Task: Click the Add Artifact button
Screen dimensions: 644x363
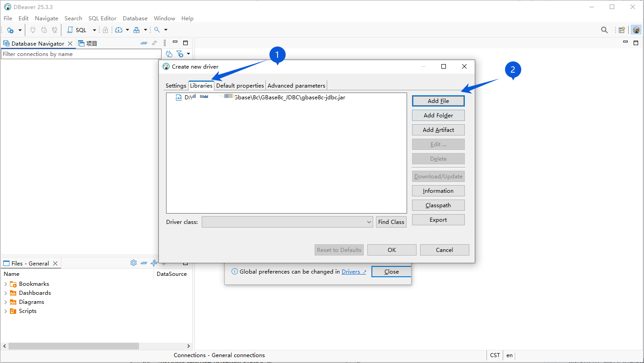Action: (x=438, y=130)
